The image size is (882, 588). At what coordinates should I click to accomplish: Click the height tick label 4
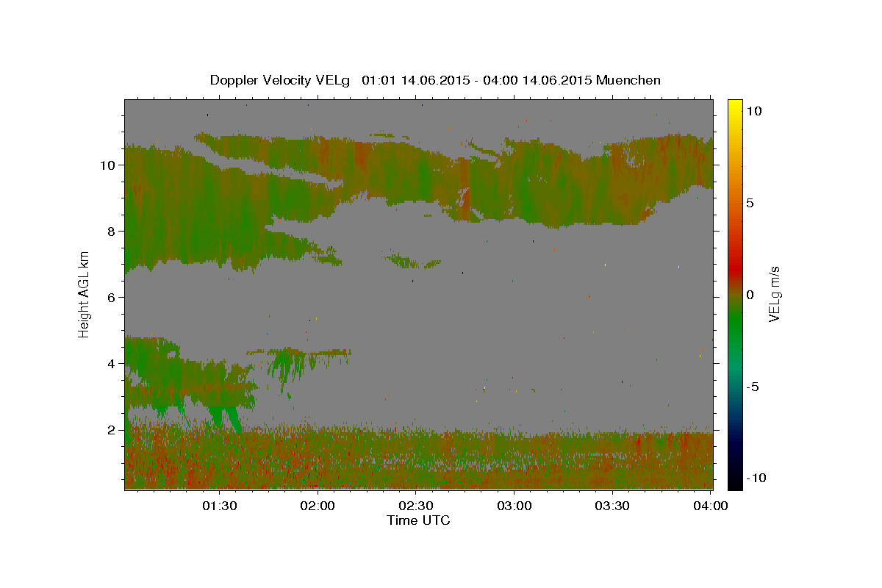pyautogui.click(x=112, y=363)
